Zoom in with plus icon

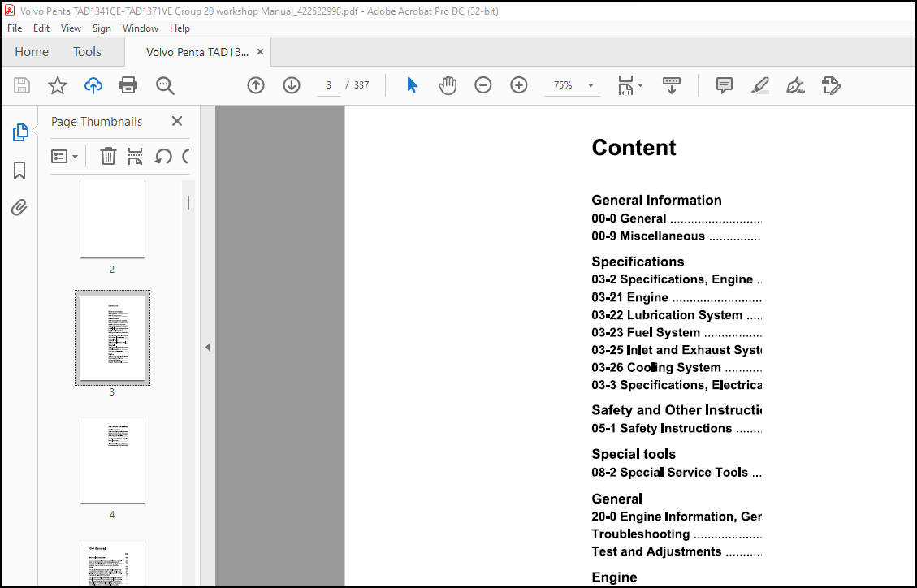(x=519, y=85)
